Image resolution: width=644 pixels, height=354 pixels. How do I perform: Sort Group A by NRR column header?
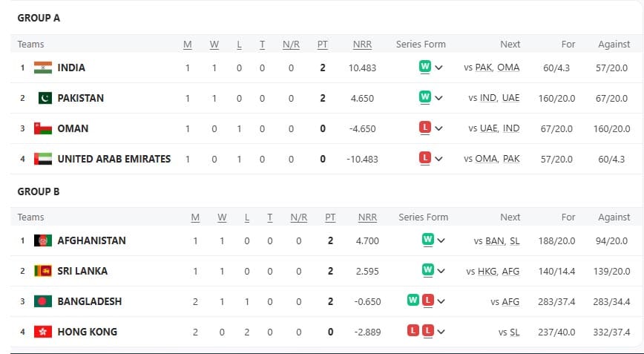362,45
